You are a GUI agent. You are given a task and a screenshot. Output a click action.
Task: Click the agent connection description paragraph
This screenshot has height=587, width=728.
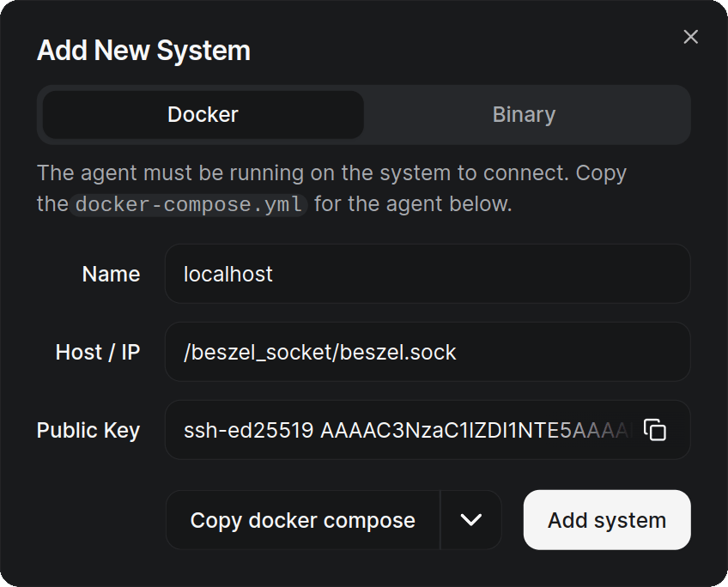331,174
